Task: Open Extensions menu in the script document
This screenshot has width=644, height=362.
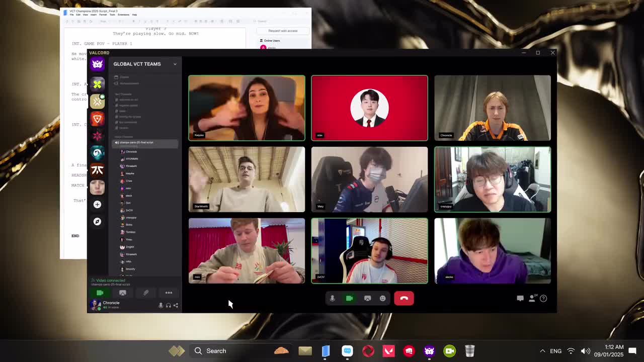Action: (x=124, y=15)
